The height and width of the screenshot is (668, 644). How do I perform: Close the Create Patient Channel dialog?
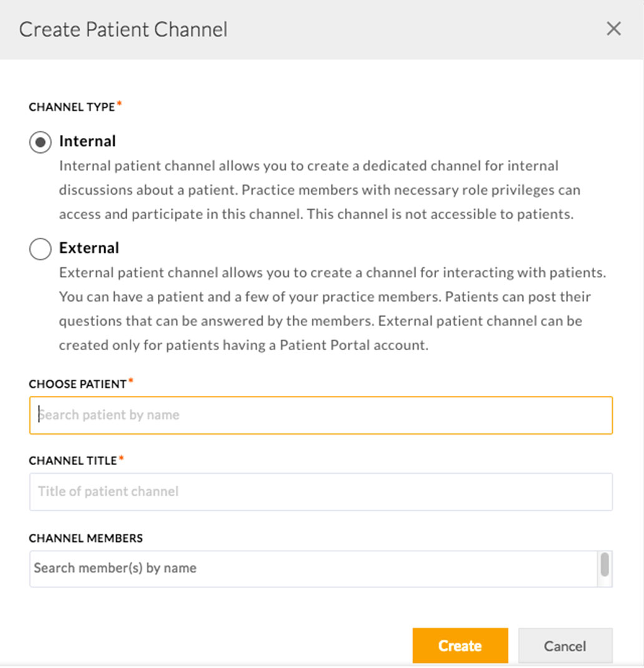point(613,28)
